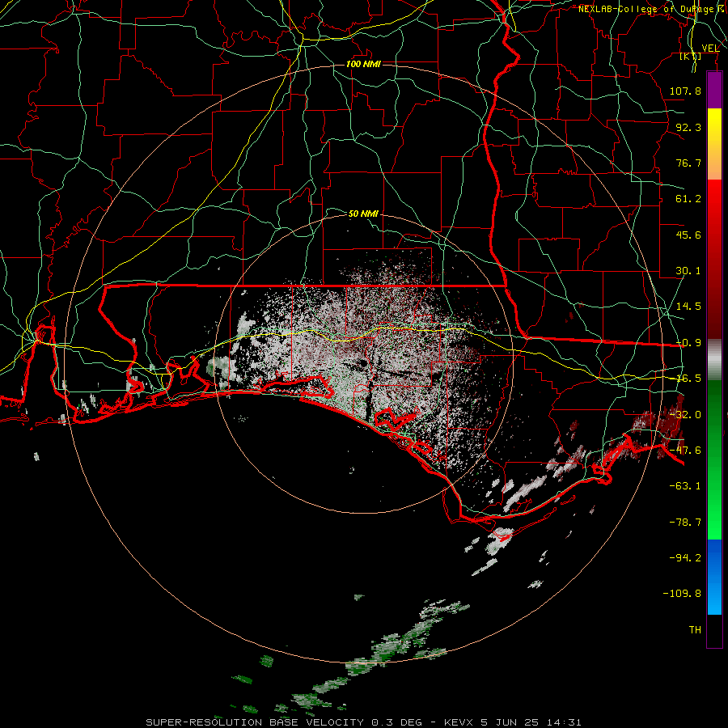Click the Super-Resolution Base Velocity caption
728x728 pixels.
[363, 722]
